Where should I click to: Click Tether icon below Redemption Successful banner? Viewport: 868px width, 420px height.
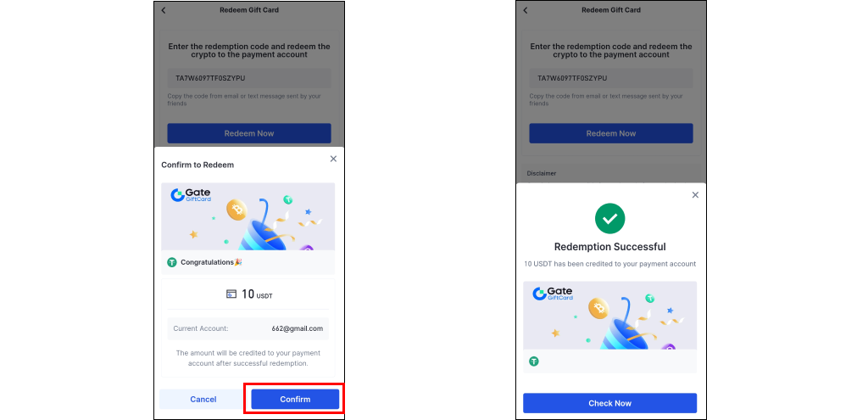point(534,361)
